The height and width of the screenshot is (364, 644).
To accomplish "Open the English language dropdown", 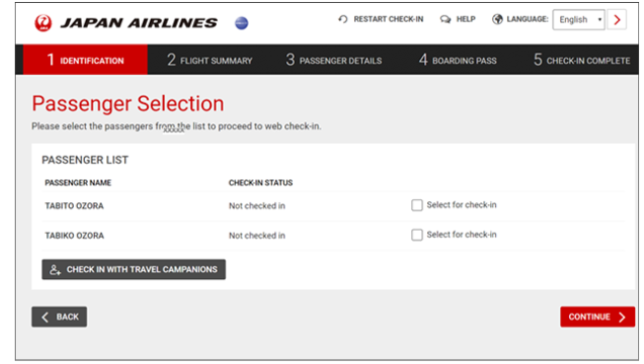I will [579, 20].
